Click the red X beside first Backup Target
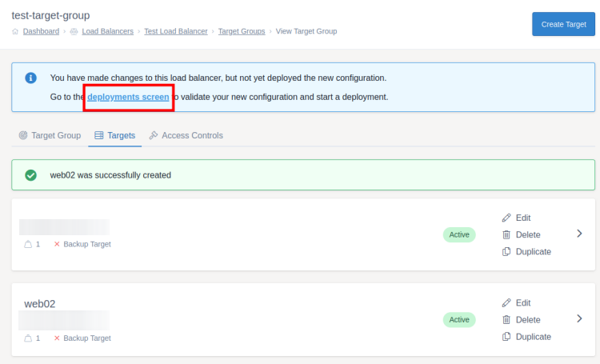 coord(57,244)
